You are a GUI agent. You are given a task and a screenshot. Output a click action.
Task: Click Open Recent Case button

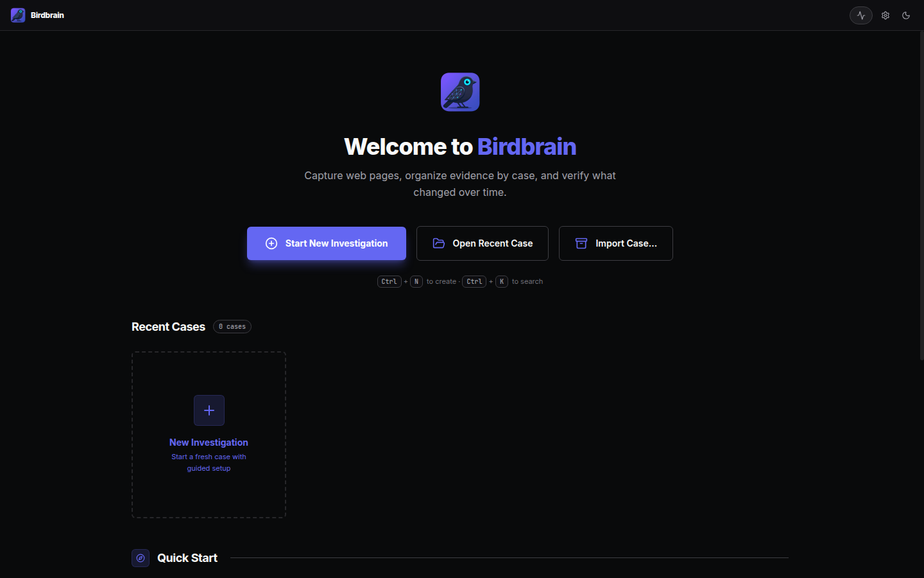pos(483,243)
